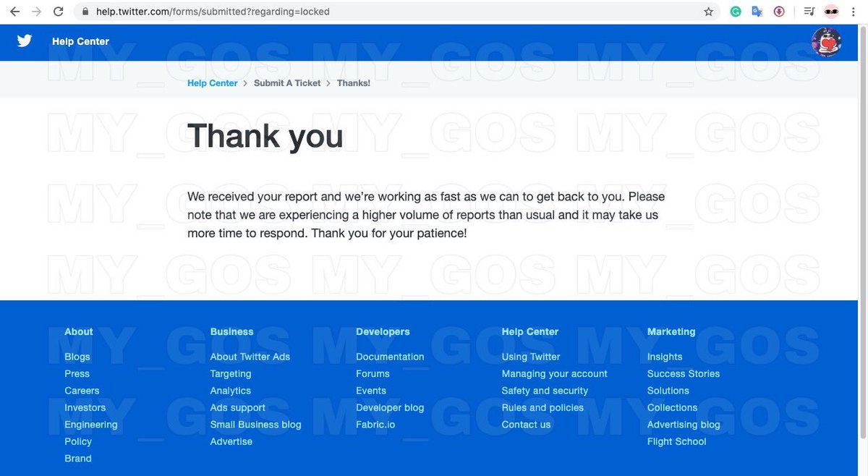This screenshot has height=476, width=868.
Task: Open the Contact us link
Action: point(526,425)
